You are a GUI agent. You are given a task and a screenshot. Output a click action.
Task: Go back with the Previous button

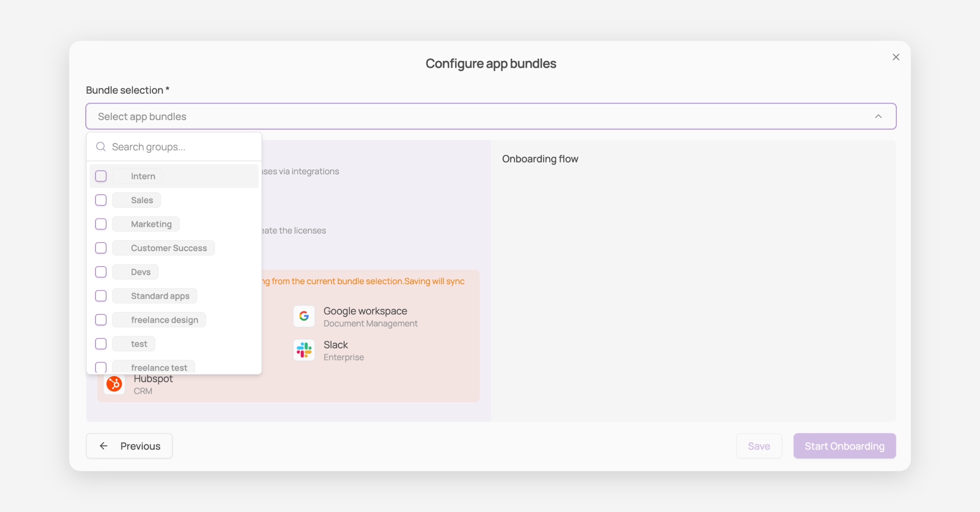(129, 446)
